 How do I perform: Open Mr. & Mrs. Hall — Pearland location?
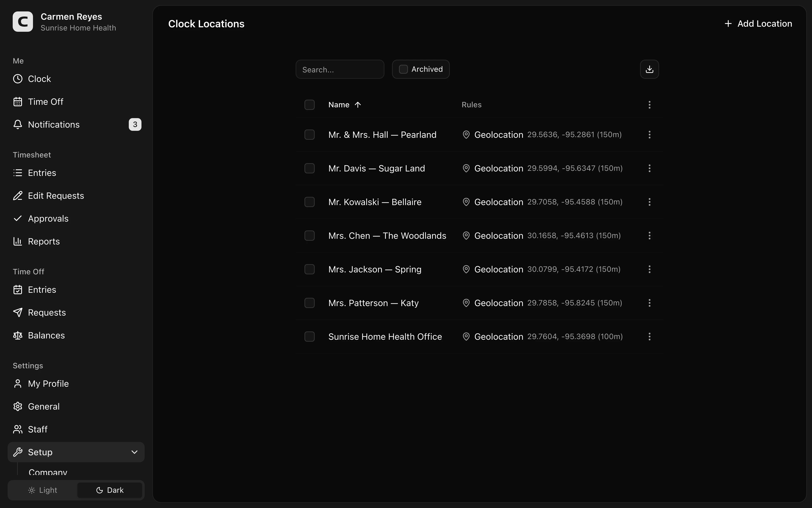[382, 135]
